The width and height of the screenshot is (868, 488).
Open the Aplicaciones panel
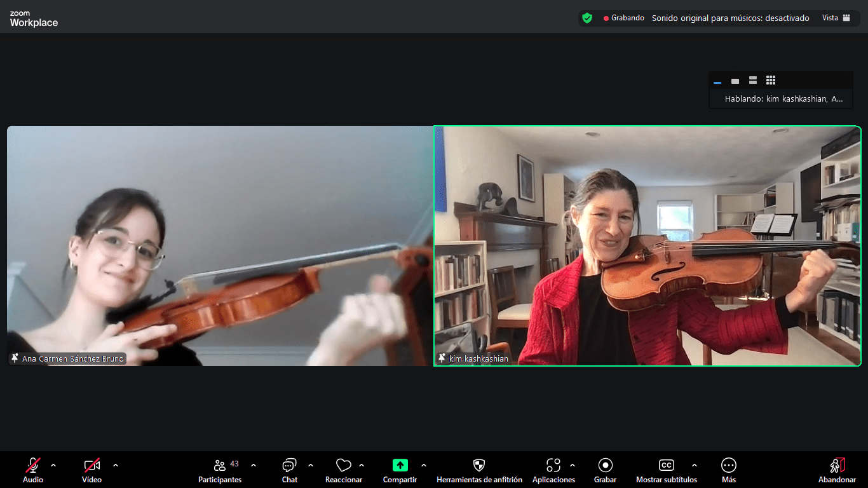coord(552,464)
